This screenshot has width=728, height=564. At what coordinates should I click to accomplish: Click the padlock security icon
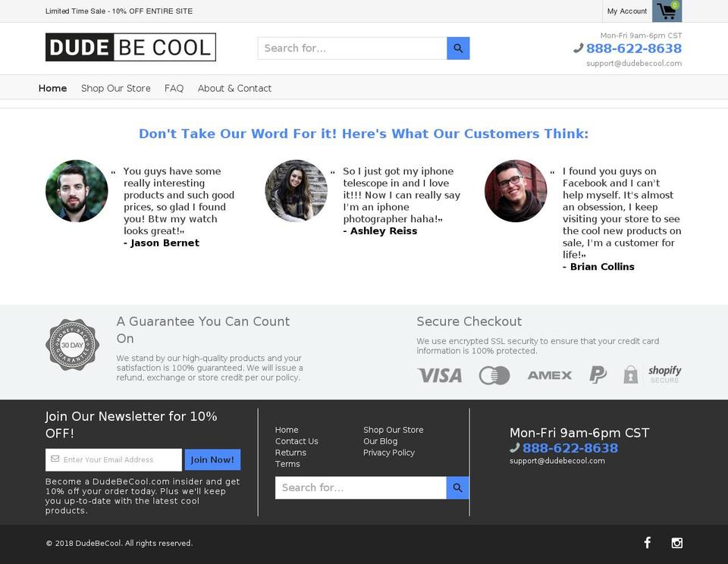coord(630,374)
